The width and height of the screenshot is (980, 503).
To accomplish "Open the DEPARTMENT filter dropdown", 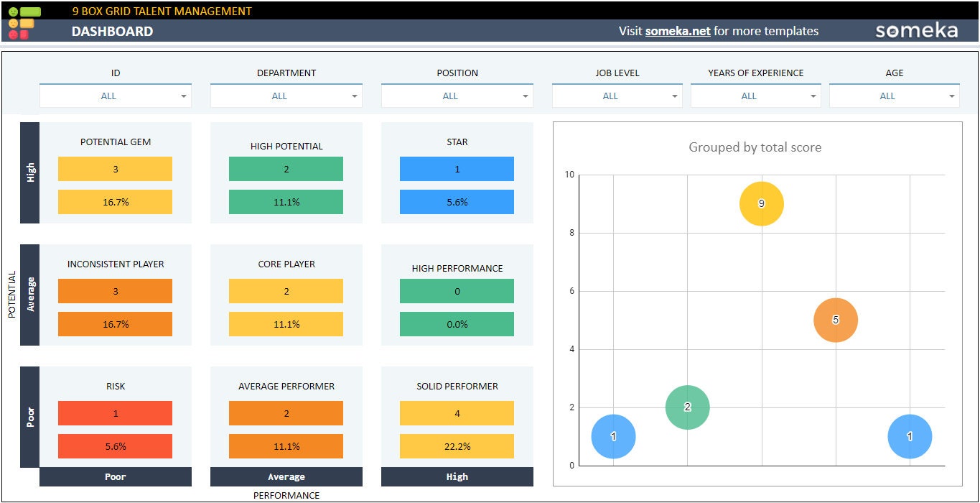I will [286, 95].
